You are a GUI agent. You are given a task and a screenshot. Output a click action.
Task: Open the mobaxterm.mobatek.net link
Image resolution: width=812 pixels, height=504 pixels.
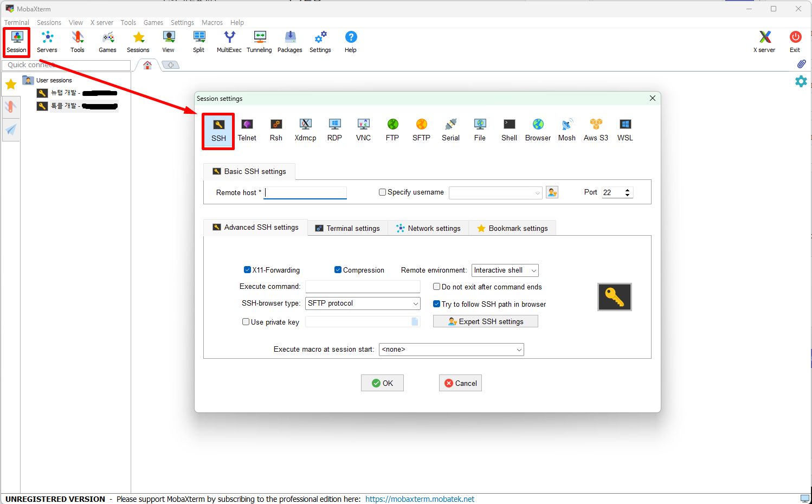420,499
